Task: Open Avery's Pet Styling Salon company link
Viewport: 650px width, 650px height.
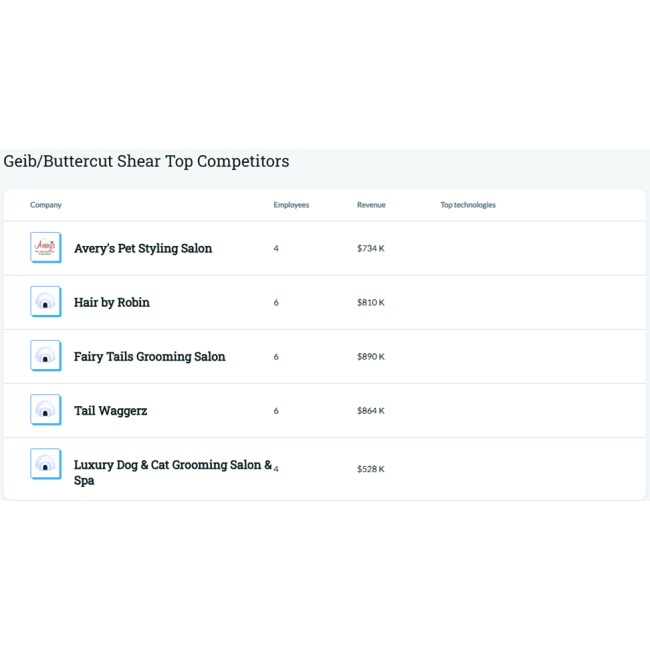Action: click(143, 248)
